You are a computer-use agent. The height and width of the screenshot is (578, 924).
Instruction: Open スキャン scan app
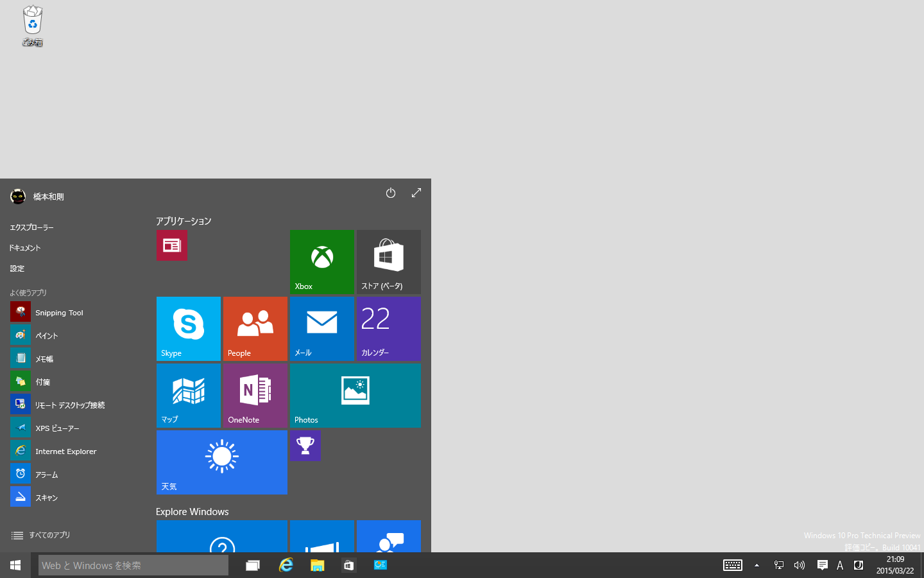(77, 497)
